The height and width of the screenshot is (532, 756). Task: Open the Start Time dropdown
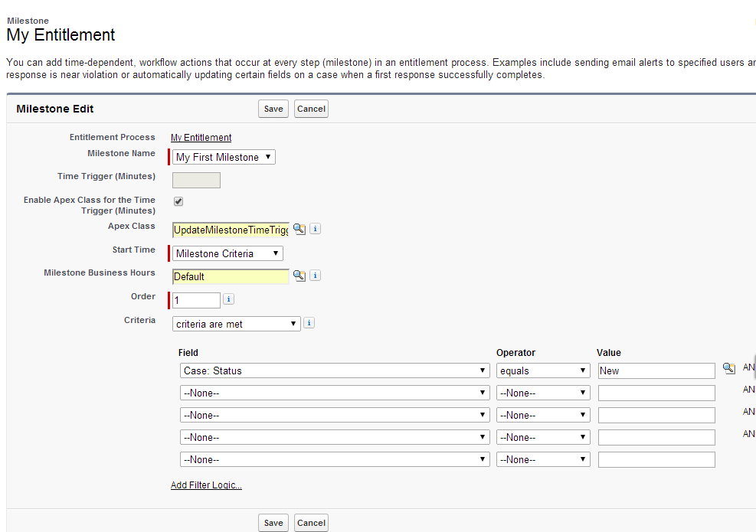tap(227, 253)
